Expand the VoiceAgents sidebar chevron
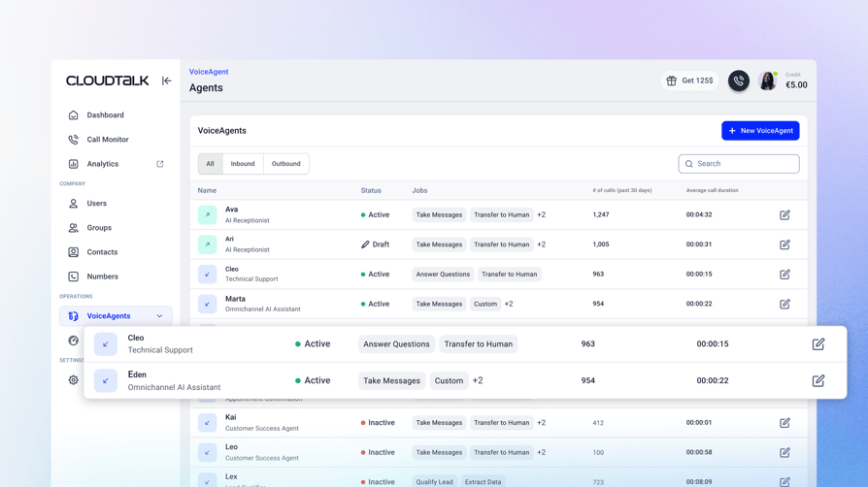868x487 pixels. [159, 316]
